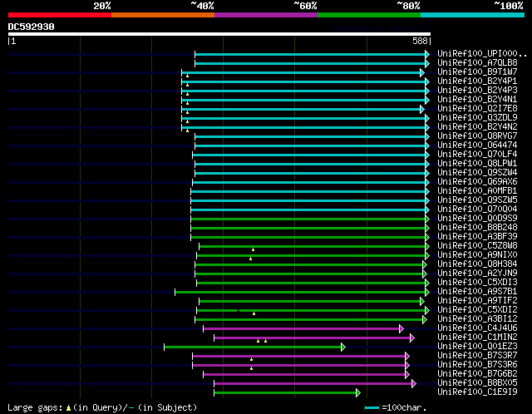532x414 pixels.
Task: Click the arrowhead ending the UniRef100_Q01EZ3 bar
Action: click(x=343, y=347)
